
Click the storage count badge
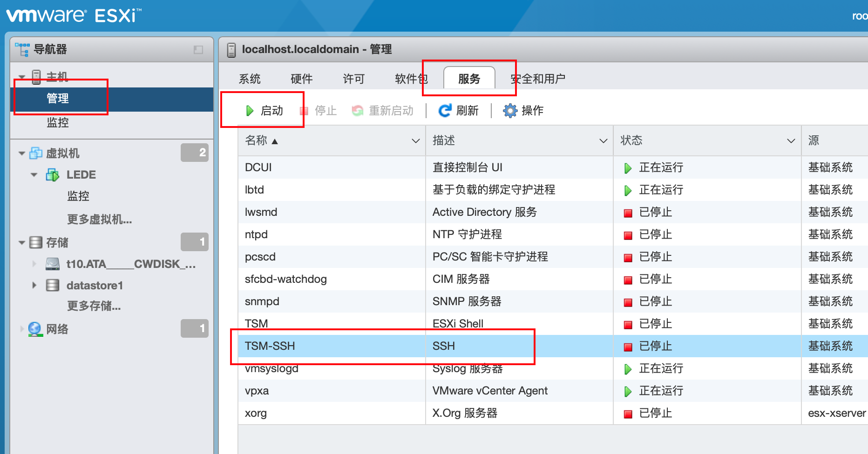(195, 242)
